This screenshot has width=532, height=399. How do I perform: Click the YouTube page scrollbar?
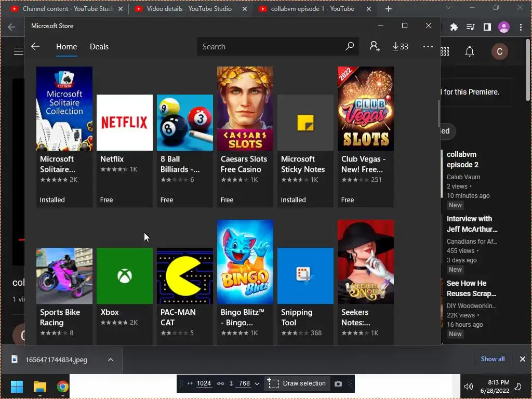click(x=528, y=70)
